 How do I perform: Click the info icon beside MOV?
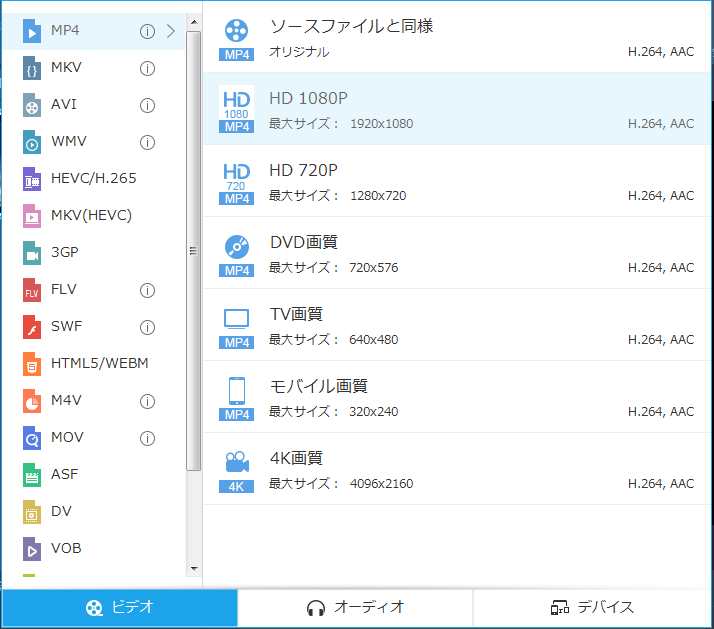tap(147, 438)
